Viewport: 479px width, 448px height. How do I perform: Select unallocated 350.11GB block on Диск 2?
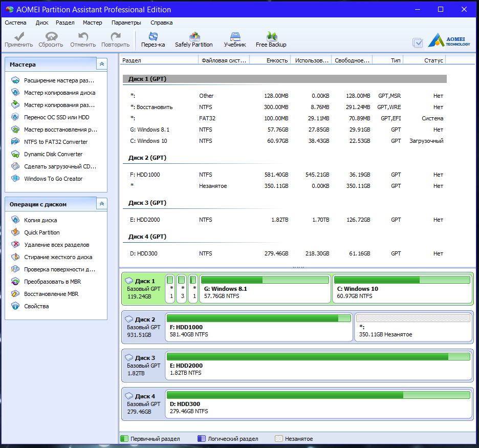[413, 327]
